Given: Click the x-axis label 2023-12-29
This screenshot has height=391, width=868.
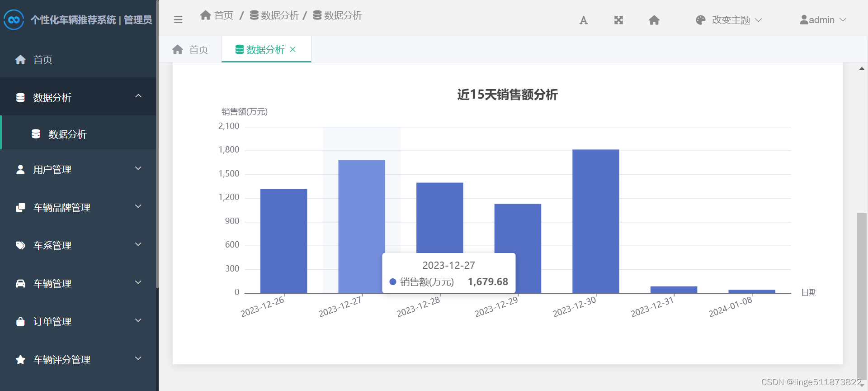Looking at the screenshot, I should (x=496, y=307).
